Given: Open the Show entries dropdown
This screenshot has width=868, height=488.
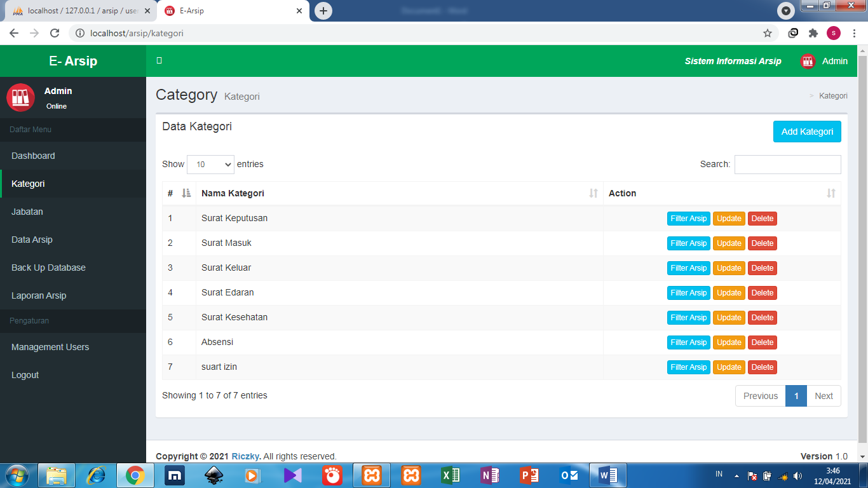Looking at the screenshot, I should tap(210, 164).
